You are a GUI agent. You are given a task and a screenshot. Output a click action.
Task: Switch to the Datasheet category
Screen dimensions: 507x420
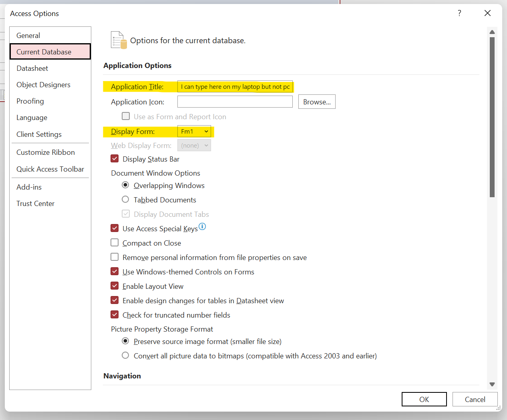(50, 68)
